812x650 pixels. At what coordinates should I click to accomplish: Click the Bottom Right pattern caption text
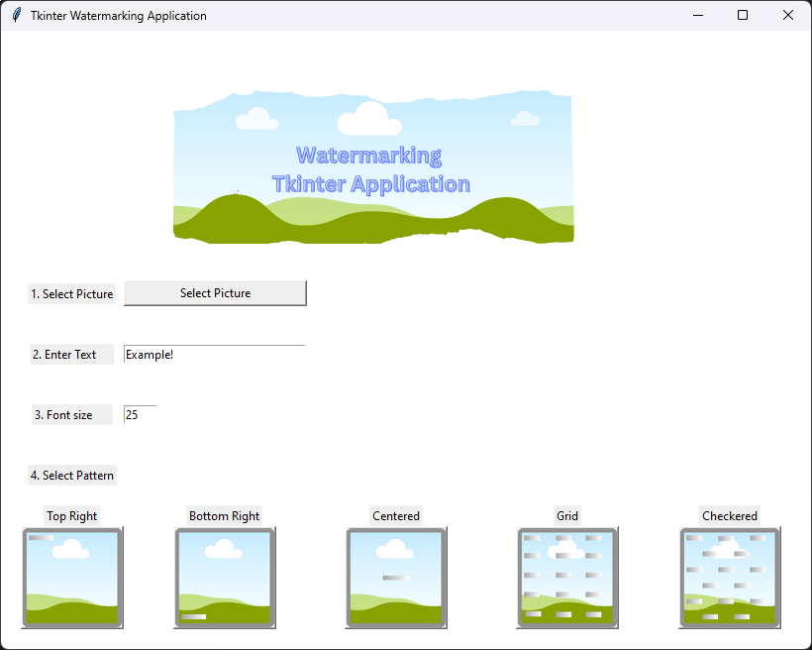click(x=224, y=515)
